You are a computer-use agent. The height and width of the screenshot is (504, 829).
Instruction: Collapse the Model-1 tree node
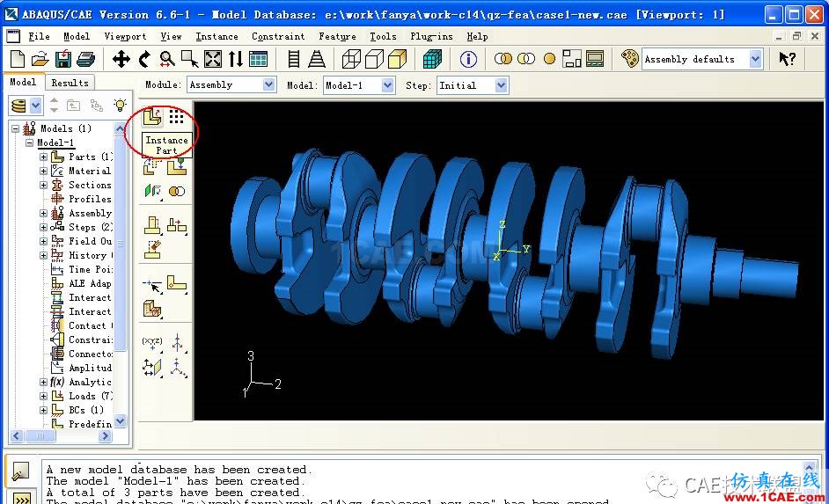[30, 142]
